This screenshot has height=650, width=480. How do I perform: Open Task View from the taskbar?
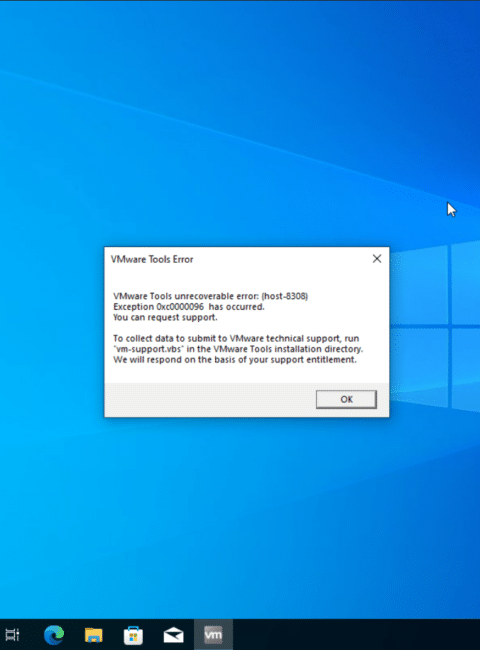point(12,635)
